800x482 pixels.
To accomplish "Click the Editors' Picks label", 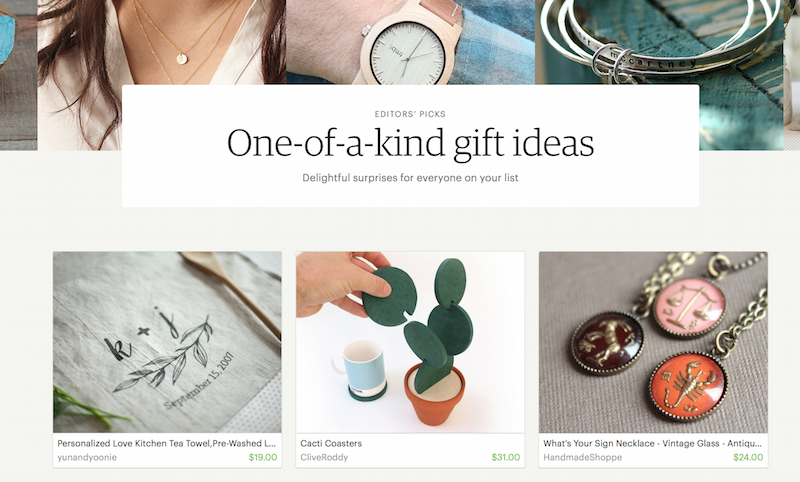I will click(x=410, y=114).
